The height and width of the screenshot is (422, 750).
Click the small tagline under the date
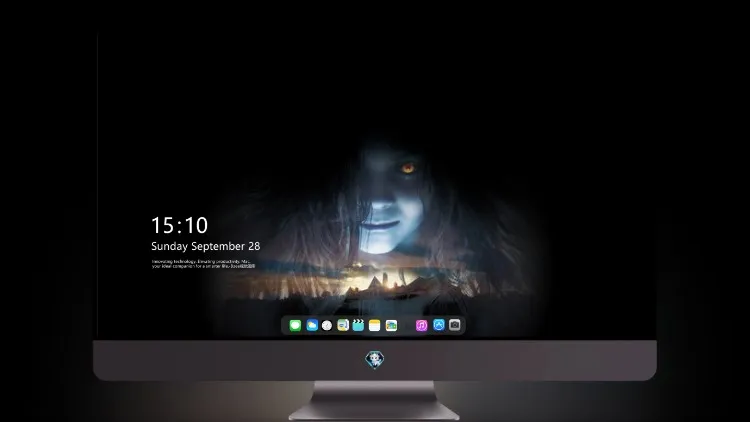click(204, 264)
